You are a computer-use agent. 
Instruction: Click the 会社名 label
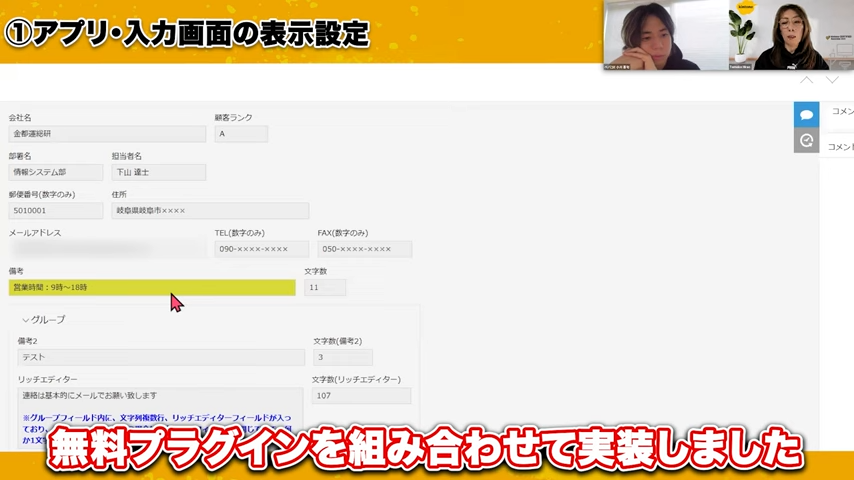[20, 118]
